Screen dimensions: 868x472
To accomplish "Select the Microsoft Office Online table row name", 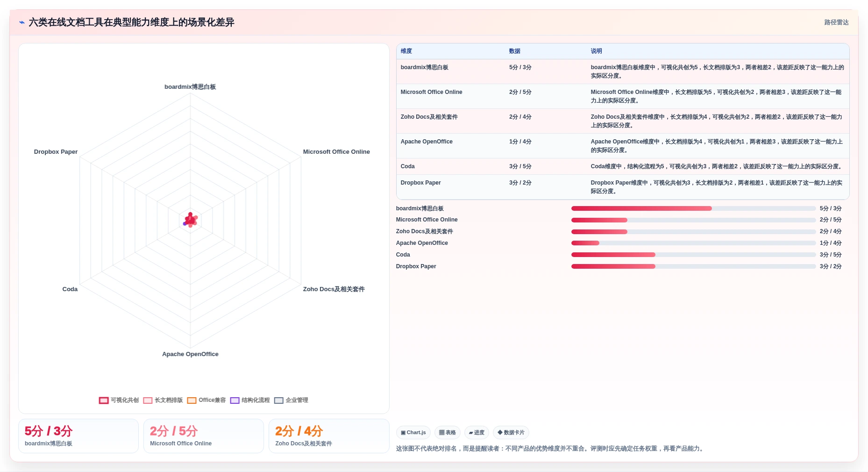I will click(x=431, y=92).
